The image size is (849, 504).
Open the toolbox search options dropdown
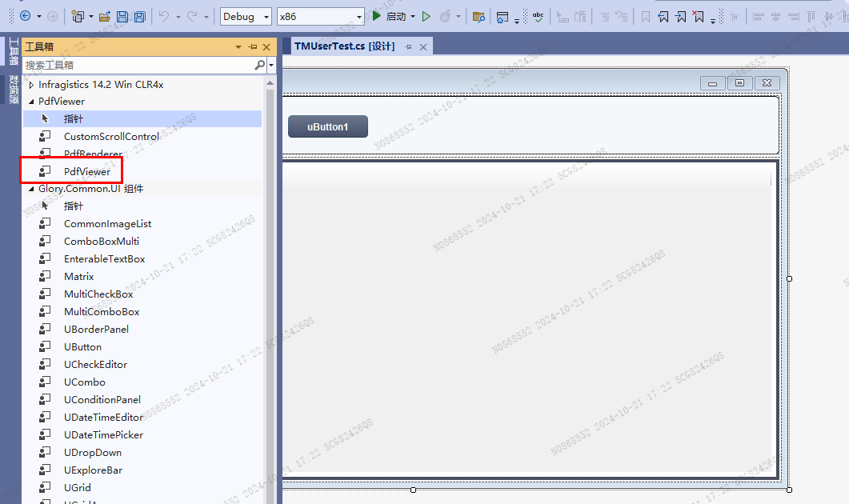pyautogui.click(x=271, y=65)
